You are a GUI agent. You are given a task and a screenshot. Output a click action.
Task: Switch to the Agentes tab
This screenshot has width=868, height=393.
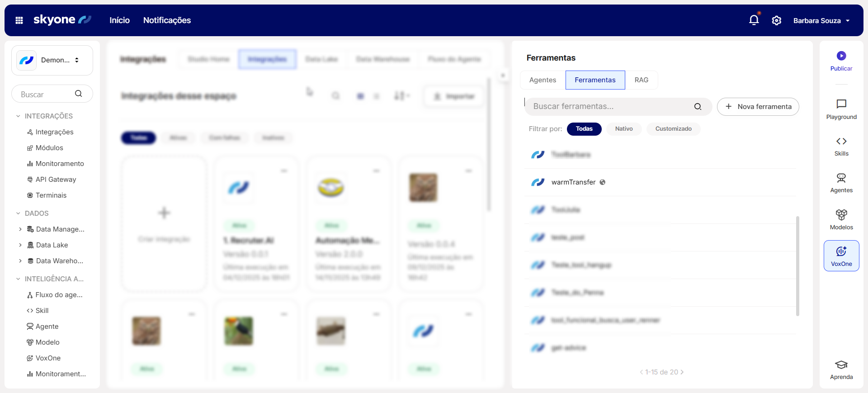(542, 80)
